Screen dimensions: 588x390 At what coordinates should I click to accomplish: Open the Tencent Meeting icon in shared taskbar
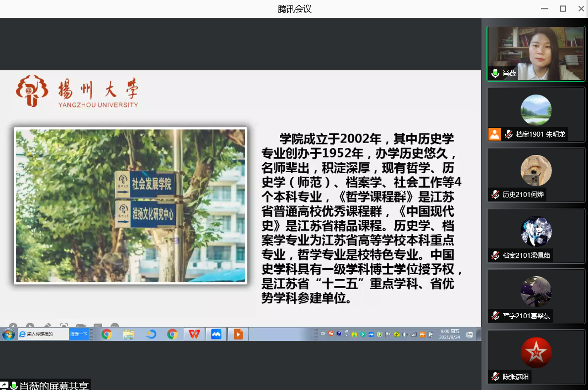(216, 335)
